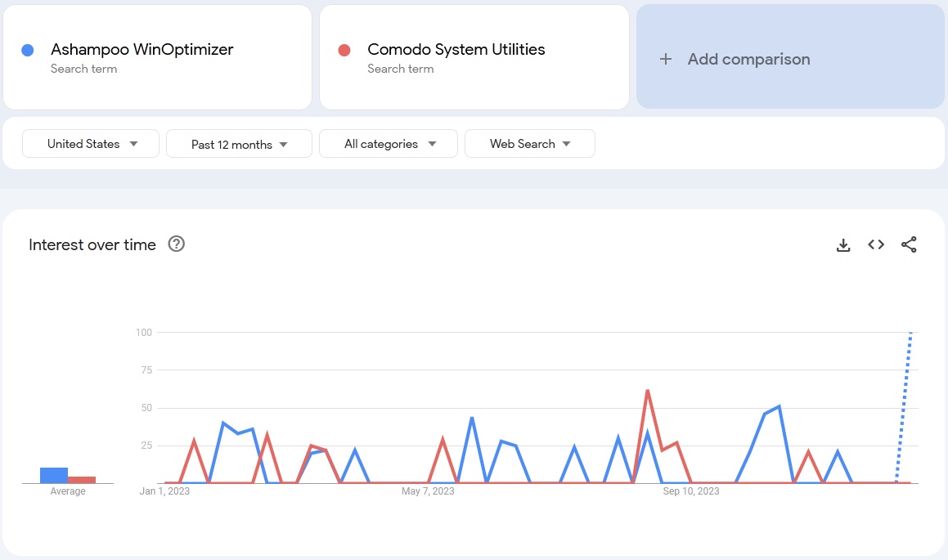Open the Past 12 months dropdown
The height and width of the screenshot is (560, 948).
pyautogui.click(x=239, y=144)
